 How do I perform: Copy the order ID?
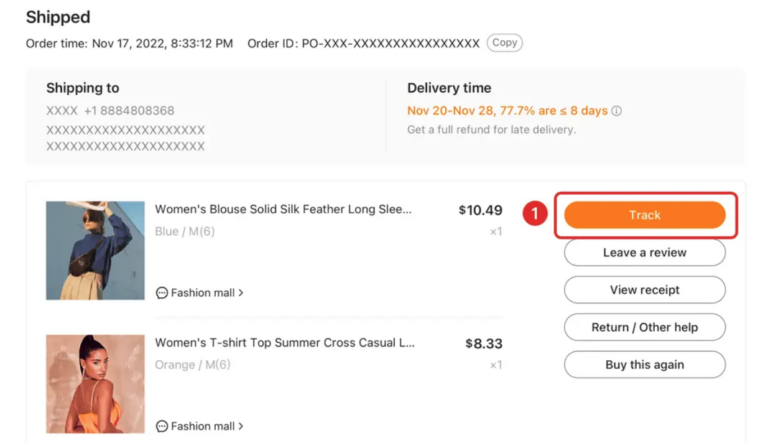(x=505, y=43)
